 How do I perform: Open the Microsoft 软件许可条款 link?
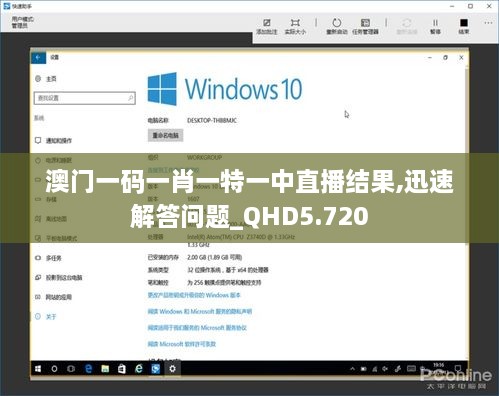(x=182, y=344)
